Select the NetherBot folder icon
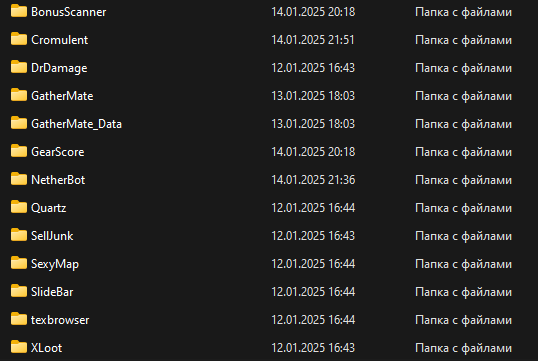Viewport: 538px width, 361px height. pyautogui.click(x=19, y=179)
